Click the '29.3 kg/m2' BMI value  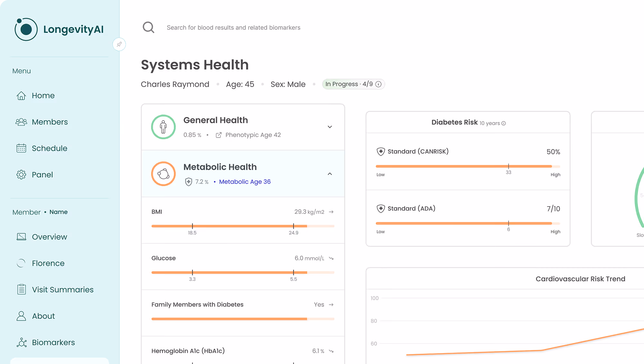(309, 212)
